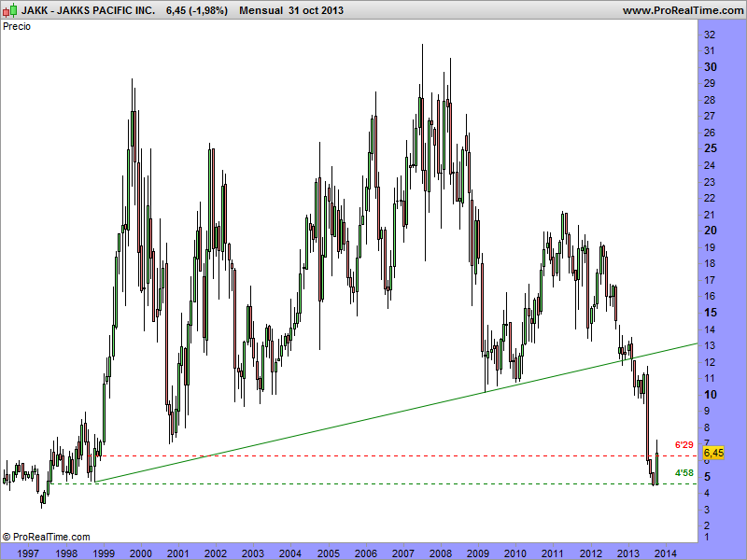
Task: Click the bold 5 price scale label
Action: tap(708, 477)
